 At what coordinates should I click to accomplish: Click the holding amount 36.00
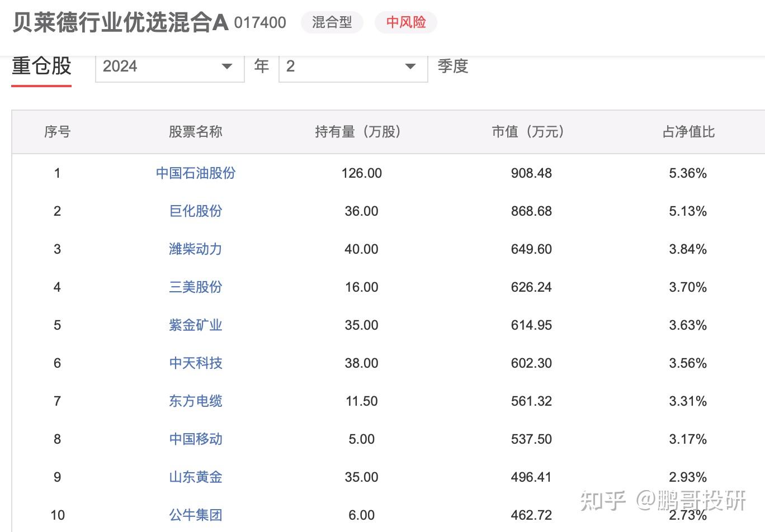point(362,211)
